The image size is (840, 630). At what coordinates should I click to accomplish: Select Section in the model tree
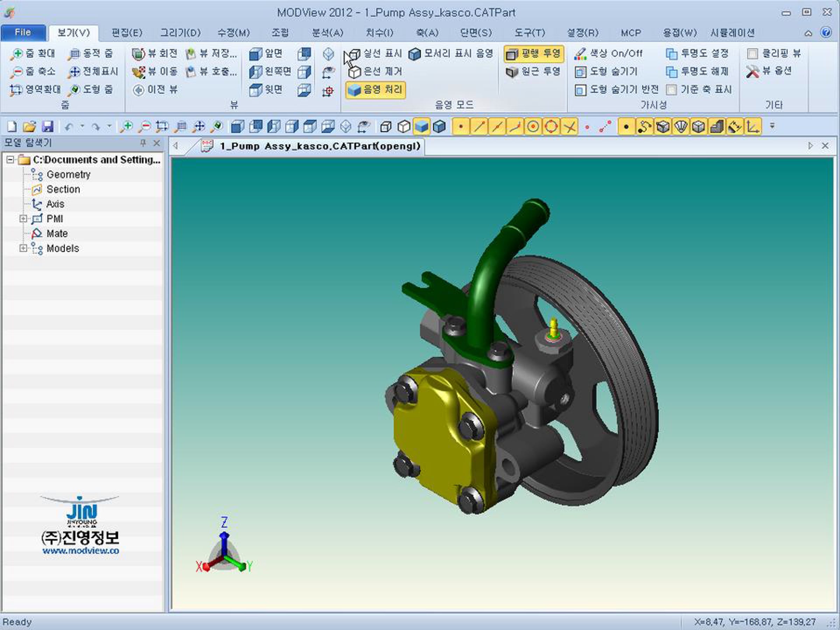63,189
